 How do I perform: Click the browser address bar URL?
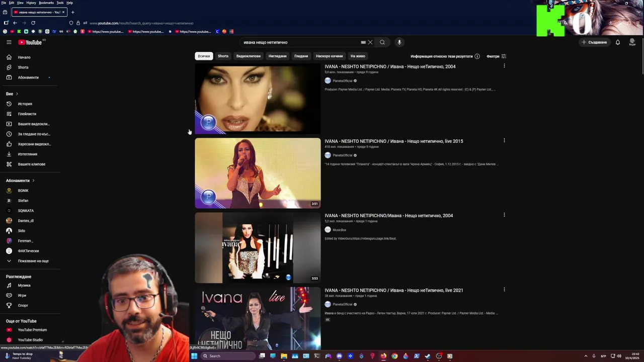[141, 23]
